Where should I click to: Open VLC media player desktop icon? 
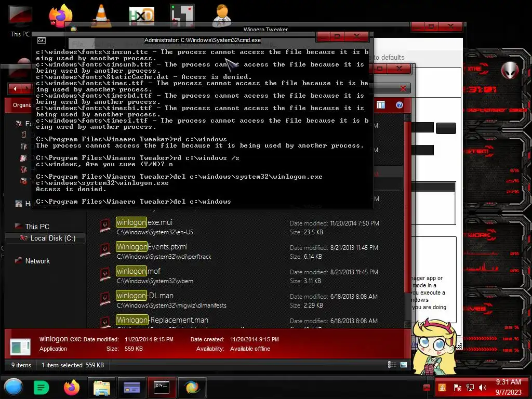coord(101,16)
